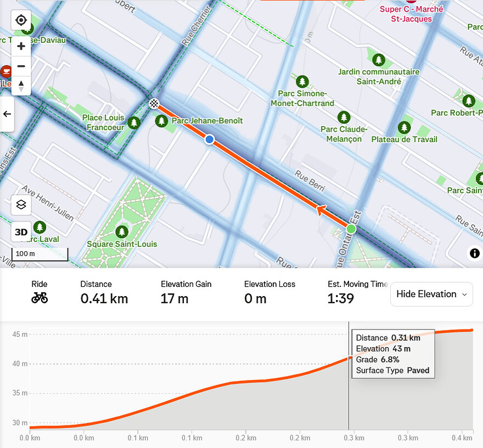Click Super C - Marché St-Jacques label
Screen dimensions: 483x448
[x=412, y=14]
